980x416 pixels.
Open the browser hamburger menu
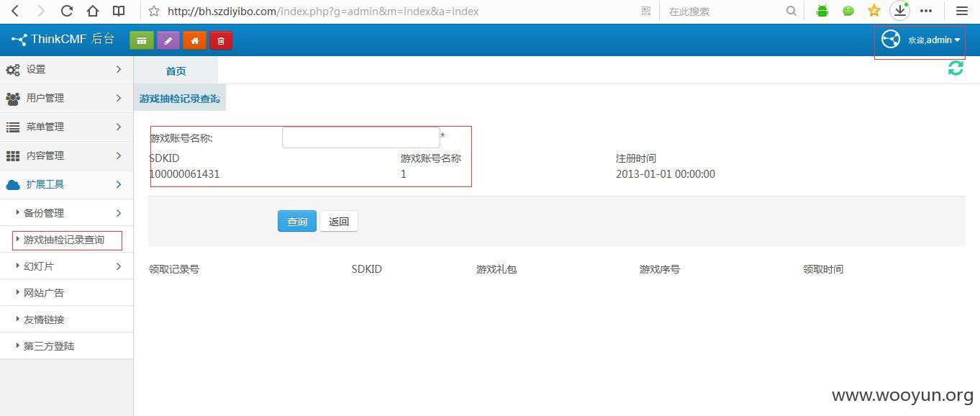pos(962,11)
